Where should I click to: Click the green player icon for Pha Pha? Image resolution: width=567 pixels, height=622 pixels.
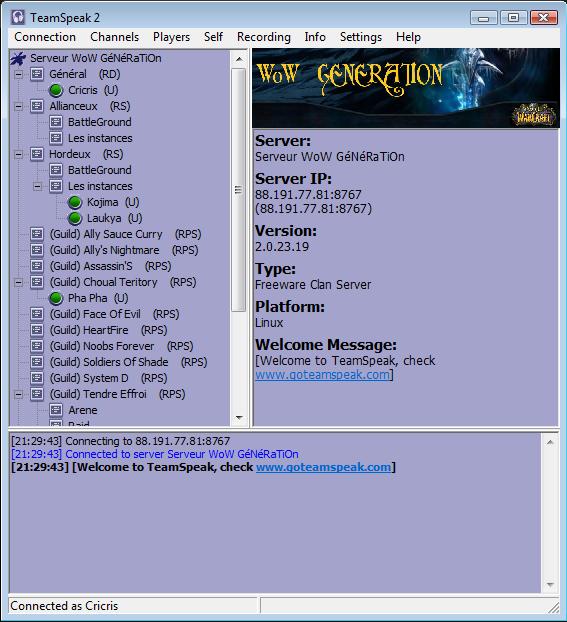56,298
